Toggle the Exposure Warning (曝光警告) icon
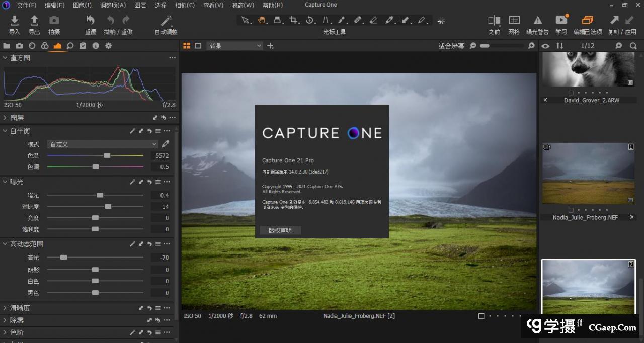This screenshot has height=343, width=644. click(x=537, y=21)
